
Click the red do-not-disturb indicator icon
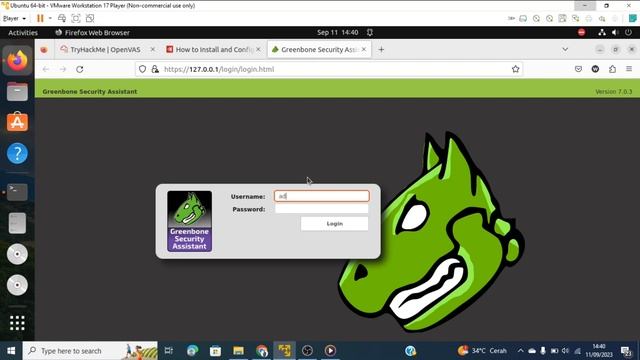(582, 33)
